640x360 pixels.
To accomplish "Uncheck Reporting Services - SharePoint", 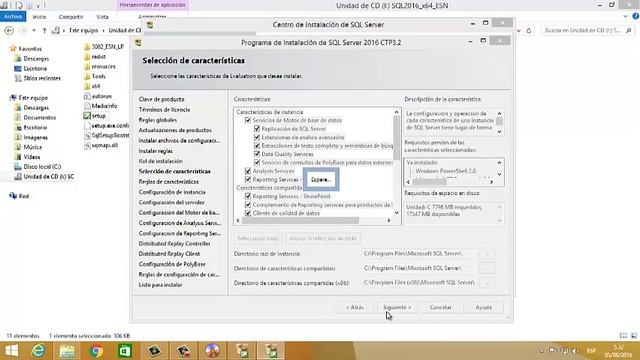I will 248,196.
